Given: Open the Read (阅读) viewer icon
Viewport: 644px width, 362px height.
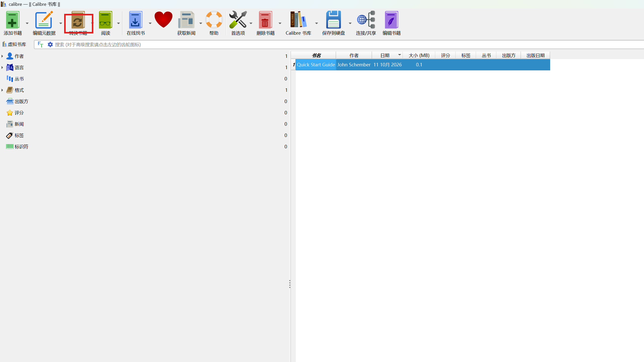Looking at the screenshot, I should (105, 20).
